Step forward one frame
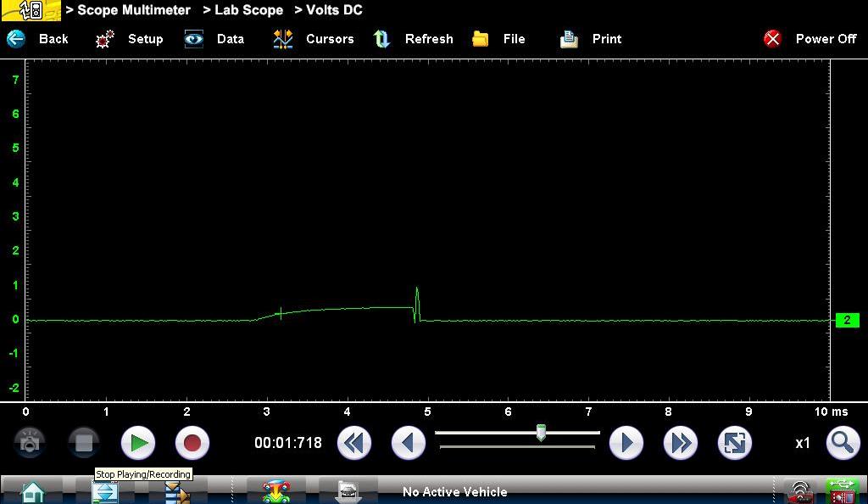 point(626,443)
